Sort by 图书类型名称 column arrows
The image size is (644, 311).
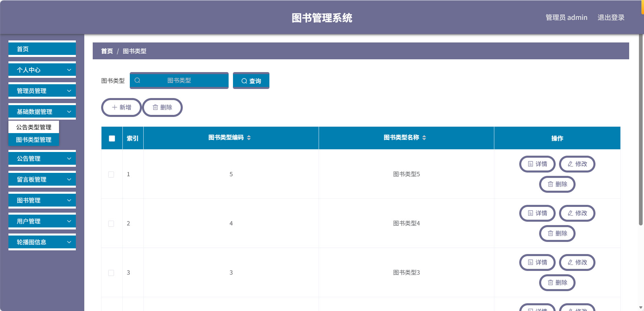pyautogui.click(x=424, y=137)
